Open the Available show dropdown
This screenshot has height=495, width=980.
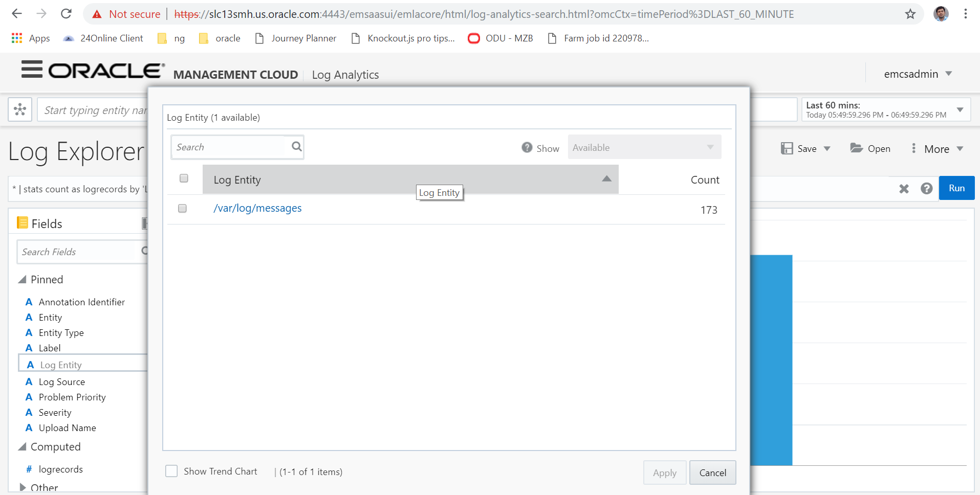(x=644, y=147)
